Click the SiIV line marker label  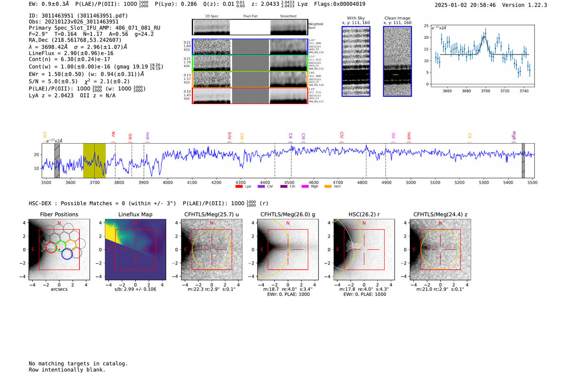230,137
